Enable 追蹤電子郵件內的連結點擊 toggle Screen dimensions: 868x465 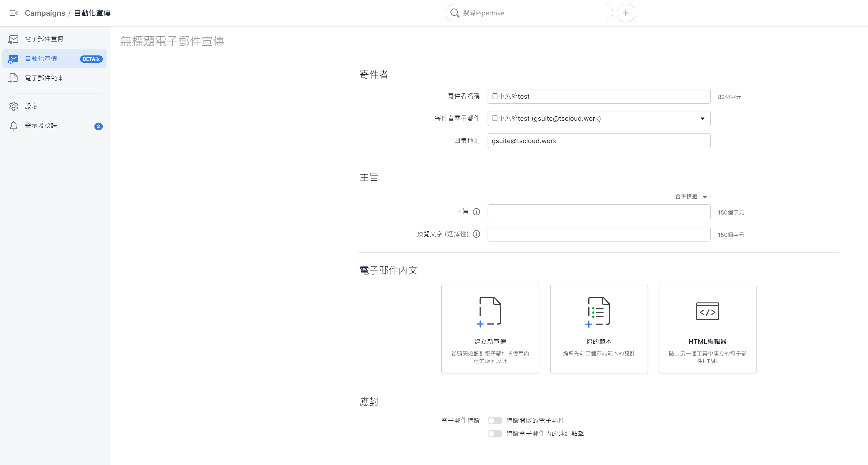tap(495, 434)
